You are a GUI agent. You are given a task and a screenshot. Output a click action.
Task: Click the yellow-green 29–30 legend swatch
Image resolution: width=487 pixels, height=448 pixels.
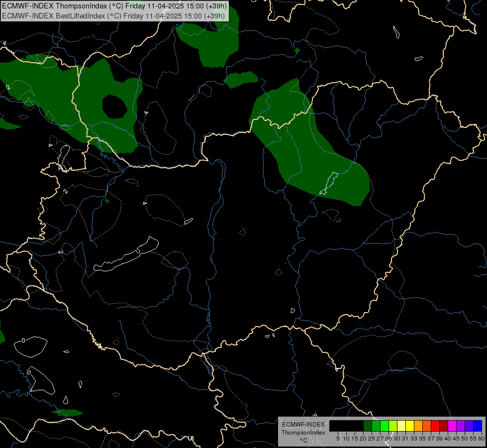point(393,426)
